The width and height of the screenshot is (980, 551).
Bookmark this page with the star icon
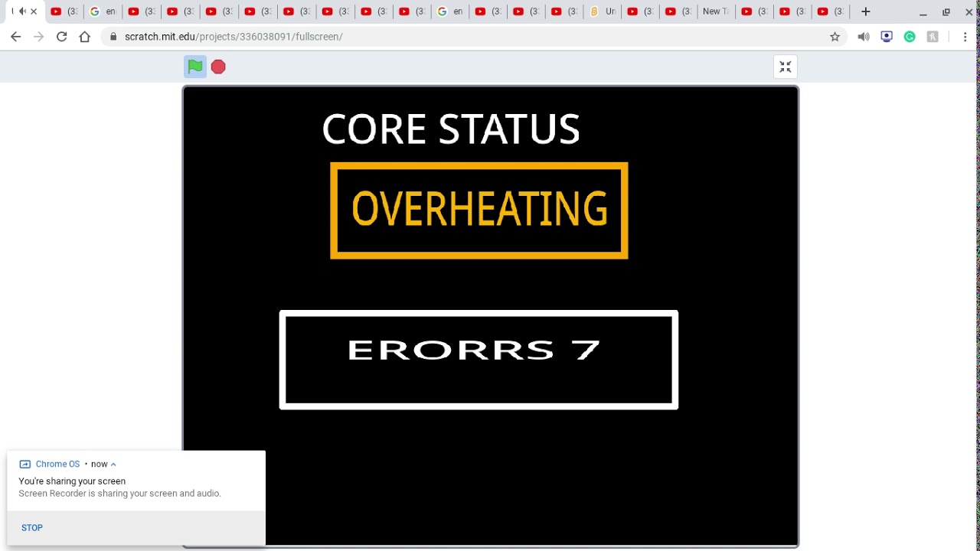click(835, 37)
